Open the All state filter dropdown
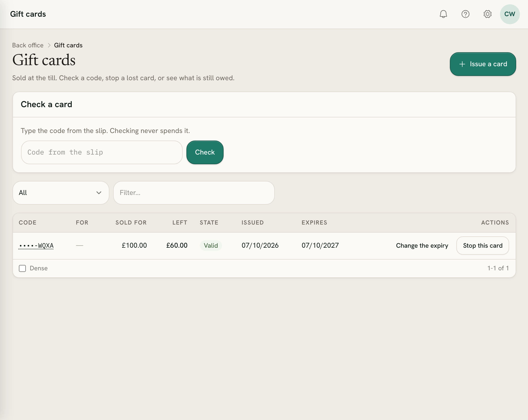The width and height of the screenshot is (528, 420). pos(61,193)
